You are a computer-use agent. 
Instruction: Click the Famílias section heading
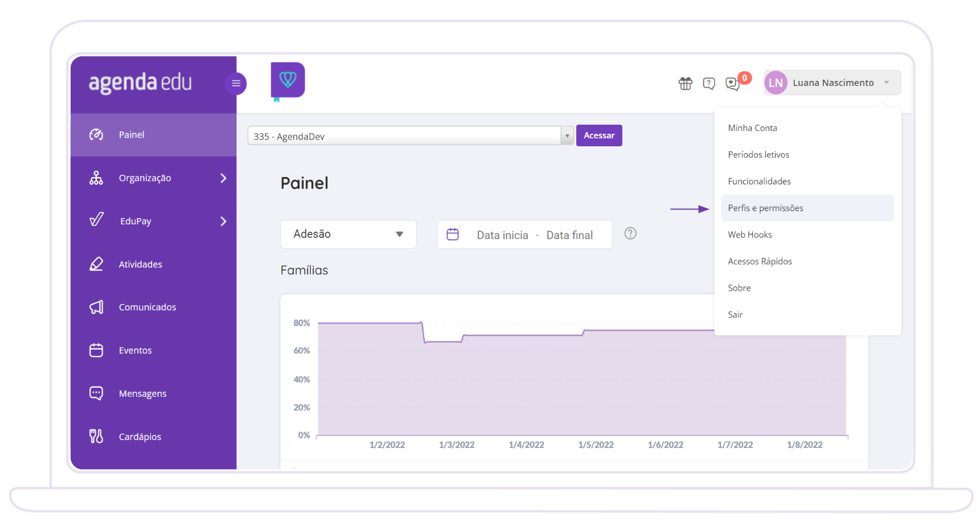point(304,270)
